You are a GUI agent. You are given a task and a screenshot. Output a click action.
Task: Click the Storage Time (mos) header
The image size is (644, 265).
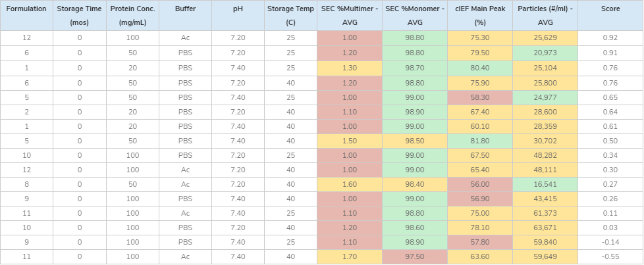(x=79, y=16)
